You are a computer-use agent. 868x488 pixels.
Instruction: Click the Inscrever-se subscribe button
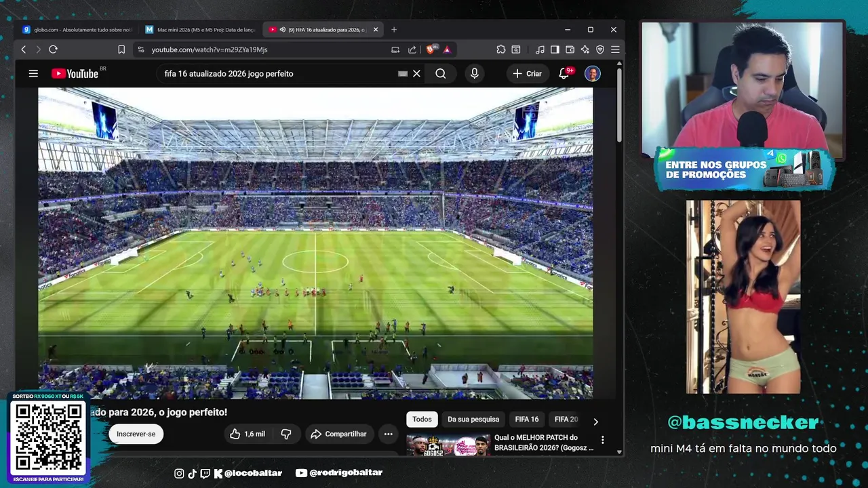coord(136,434)
